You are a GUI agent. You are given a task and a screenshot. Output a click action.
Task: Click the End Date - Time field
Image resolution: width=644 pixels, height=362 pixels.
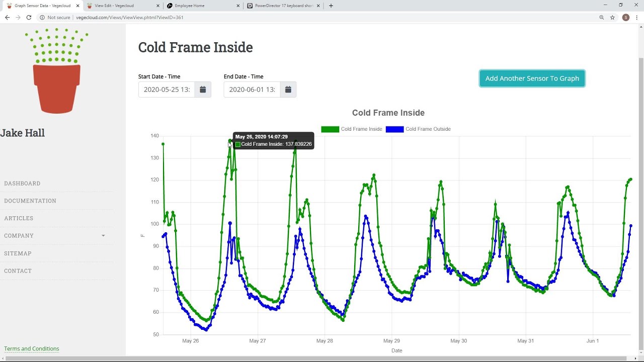(x=252, y=89)
